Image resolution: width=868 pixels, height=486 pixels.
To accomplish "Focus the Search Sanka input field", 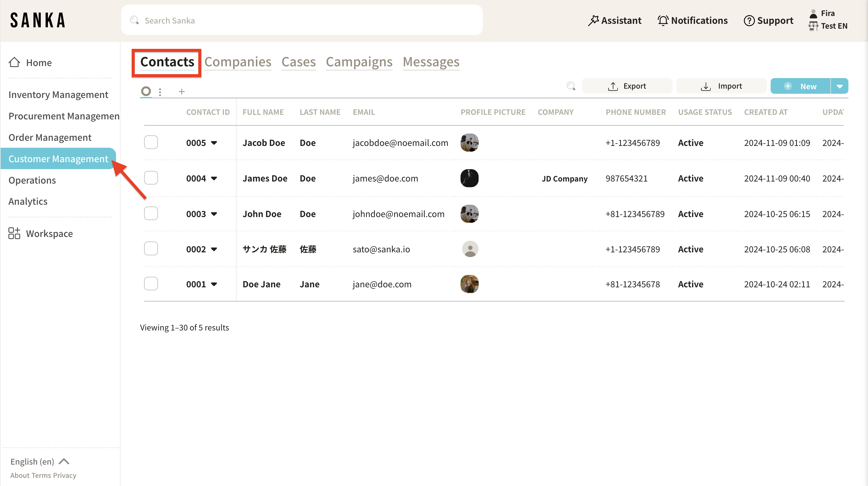I will point(302,21).
